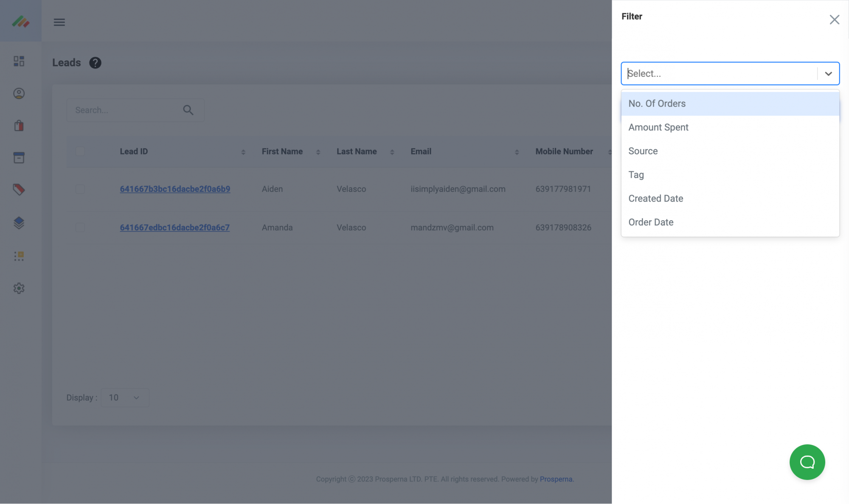Click the Leads help question mark icon
Screen dimensions: 849x504
pos(95,63)
